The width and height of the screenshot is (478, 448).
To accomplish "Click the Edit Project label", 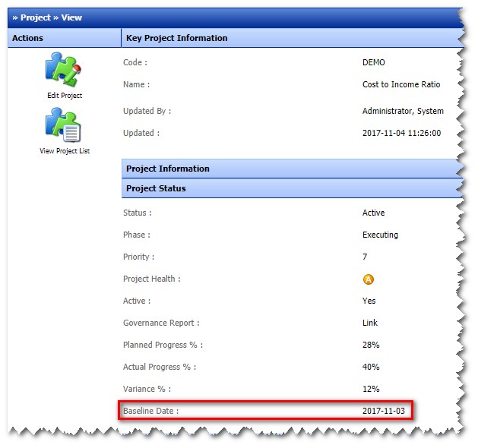I will [x=65, y=96].
